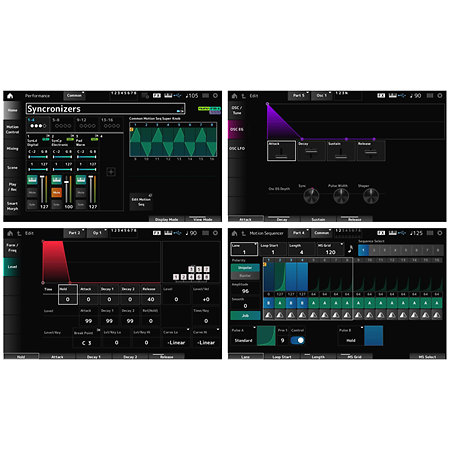Open the settings icon on the Performance screen
The image size is (450, 450).
pos(215,96)
